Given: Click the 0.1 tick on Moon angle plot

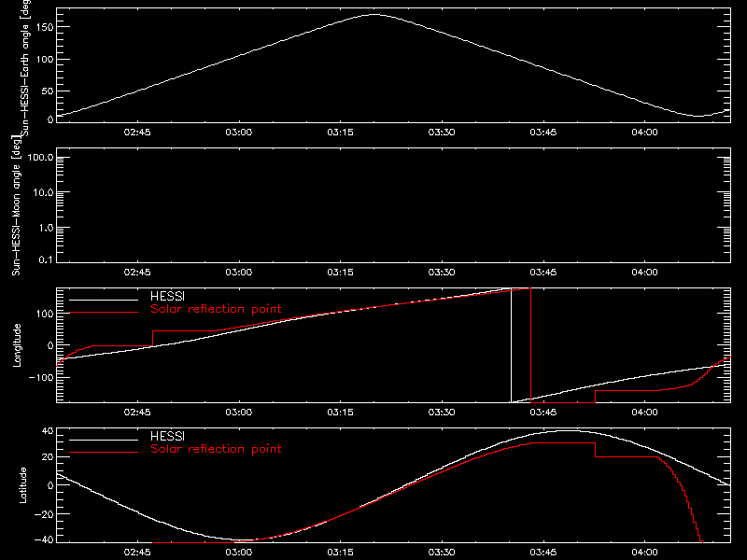Looking at the screenshot, I should (46, 260).
